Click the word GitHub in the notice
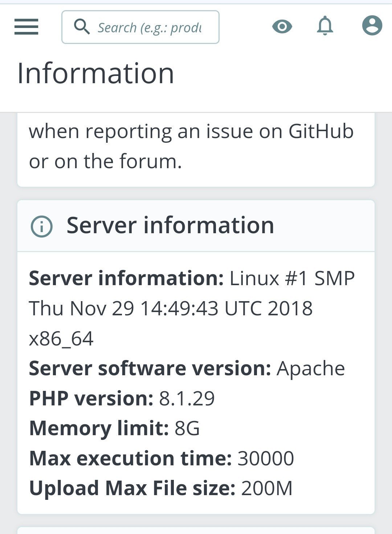Image resolution: width=392 pixels, height=534 pixels. pos(321,131)
